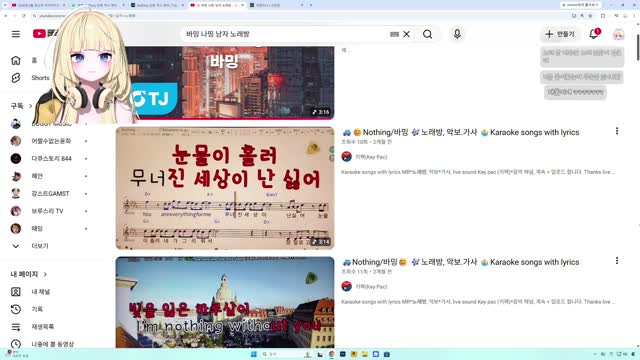
Task: Close the active 바밍 나밍 남자 노래방 tab
Action: coord(242,5)
